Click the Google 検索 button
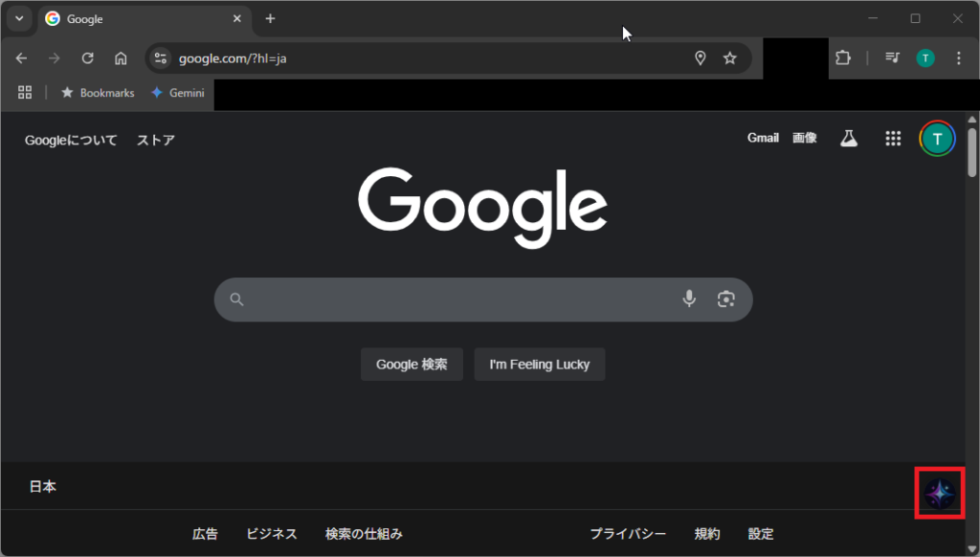 point(412,365)
